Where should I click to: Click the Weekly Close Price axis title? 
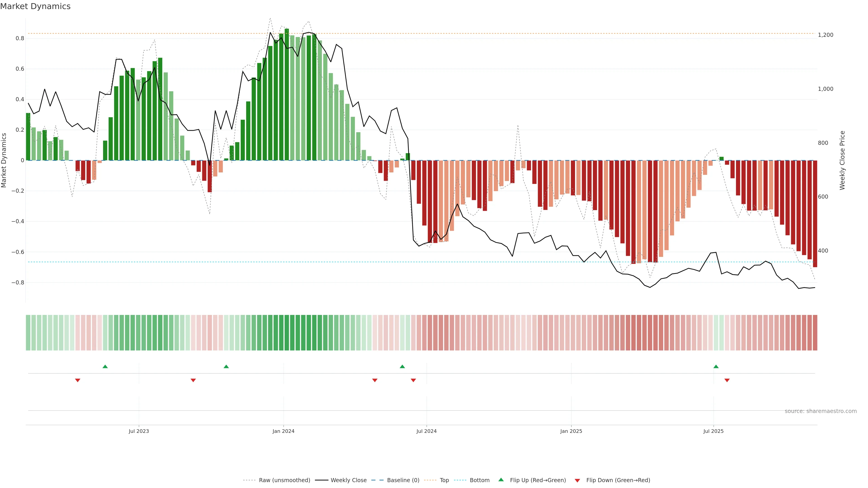[842, 160]
